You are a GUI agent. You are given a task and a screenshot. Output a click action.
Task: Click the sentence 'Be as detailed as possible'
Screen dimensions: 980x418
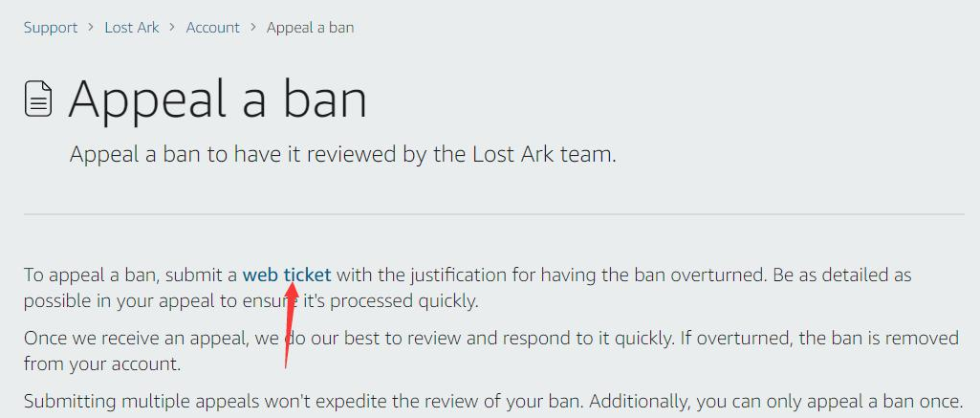(468, 288)
